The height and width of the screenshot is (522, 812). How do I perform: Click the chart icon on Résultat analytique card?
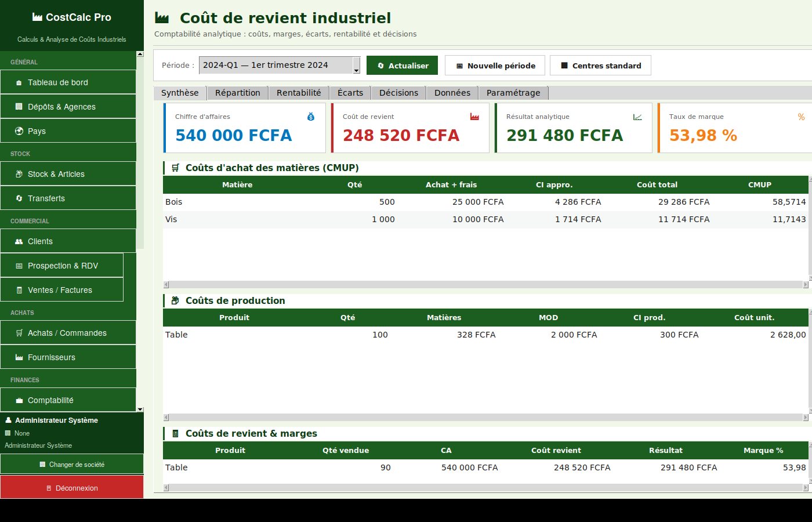click(x=637, y=117)
